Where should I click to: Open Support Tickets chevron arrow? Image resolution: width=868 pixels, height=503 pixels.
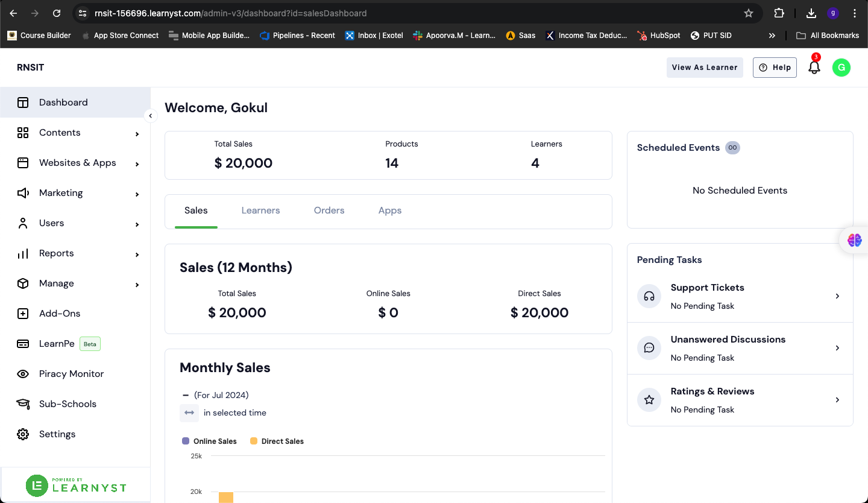[x=837, y=296]
